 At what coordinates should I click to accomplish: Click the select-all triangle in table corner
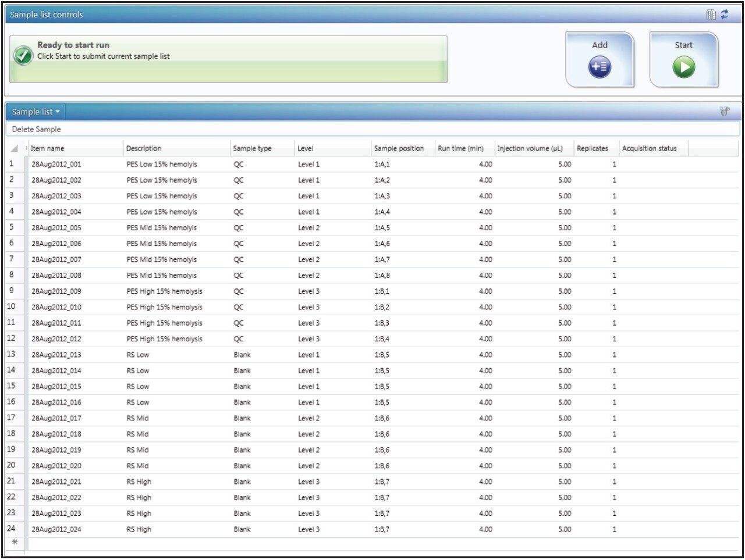[x=14, y=149]
